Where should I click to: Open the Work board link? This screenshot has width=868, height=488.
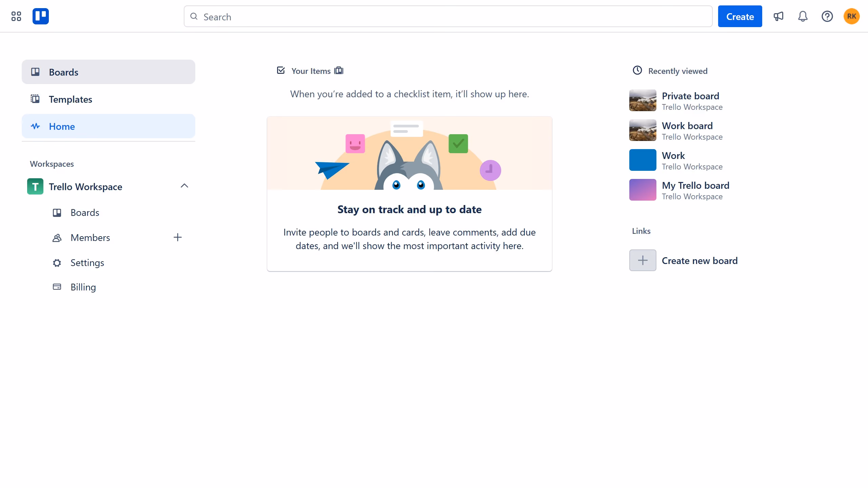687,126
